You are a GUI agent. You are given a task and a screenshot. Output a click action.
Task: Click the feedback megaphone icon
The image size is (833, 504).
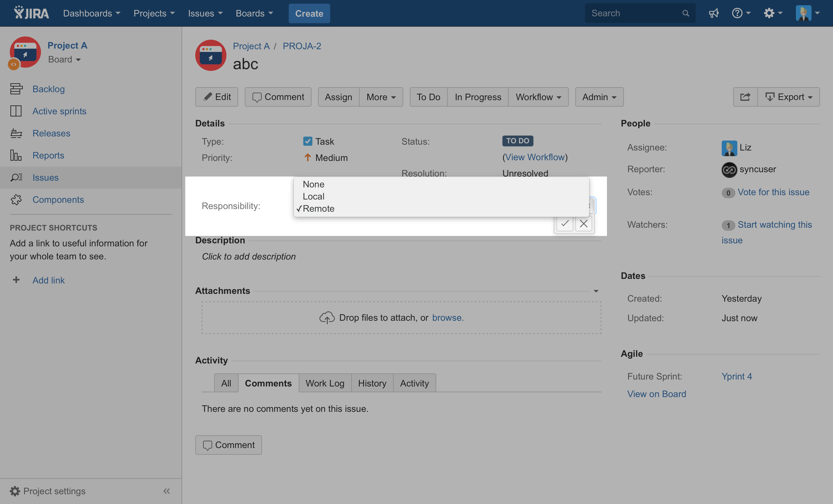[x=713, y=13]
